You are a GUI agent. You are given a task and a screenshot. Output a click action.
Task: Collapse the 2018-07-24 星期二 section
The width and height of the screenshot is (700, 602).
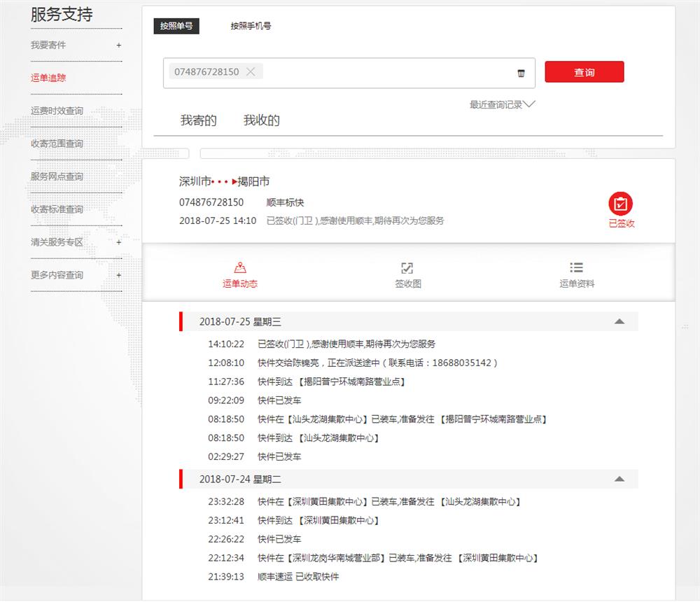pos(619,479)
